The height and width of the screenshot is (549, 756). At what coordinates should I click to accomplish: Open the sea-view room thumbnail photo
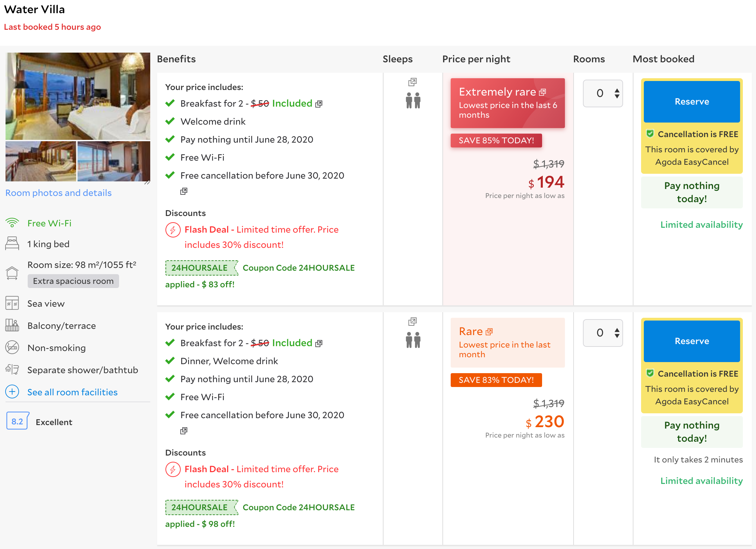click(x=114, y=161)
